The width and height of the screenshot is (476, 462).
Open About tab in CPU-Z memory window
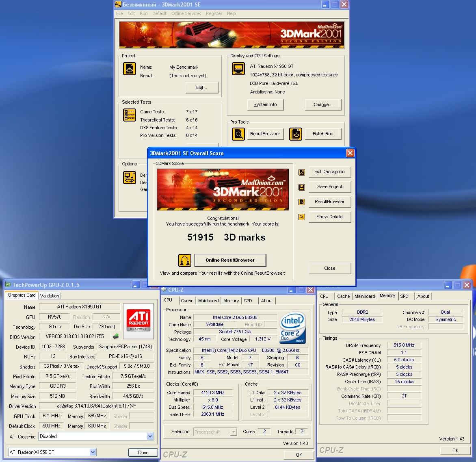pos(423,296)
